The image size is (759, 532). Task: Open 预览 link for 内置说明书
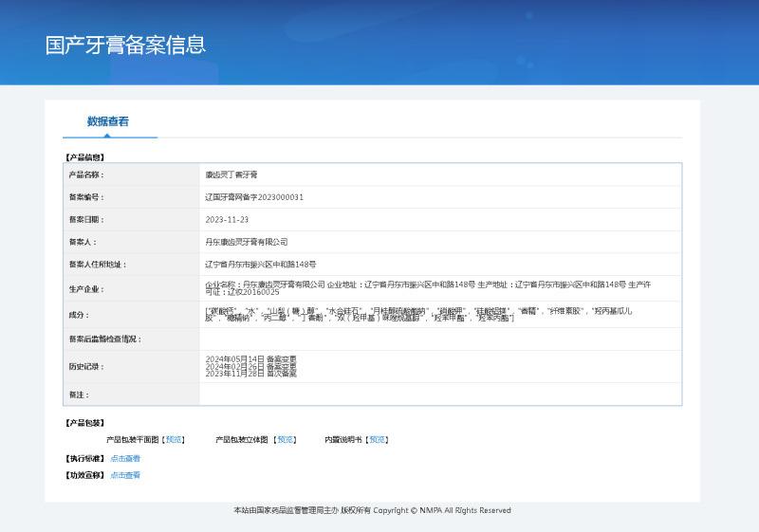tap(378, 440)
